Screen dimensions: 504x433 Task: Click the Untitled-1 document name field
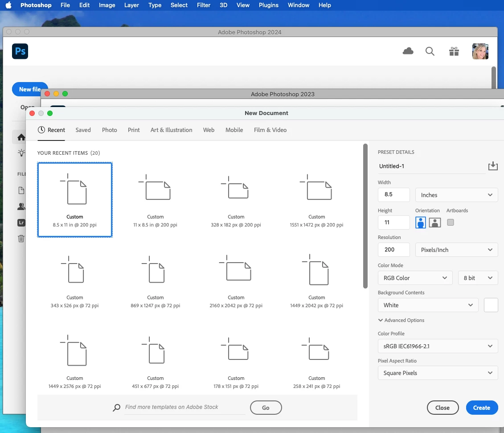pyautogui.click(x=431, y=166)
